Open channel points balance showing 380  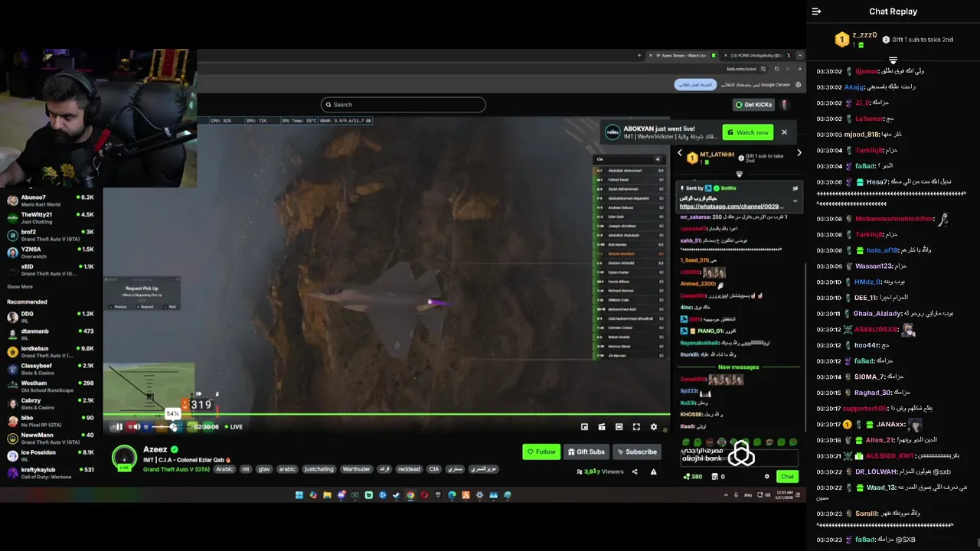[x=693, y=477]
